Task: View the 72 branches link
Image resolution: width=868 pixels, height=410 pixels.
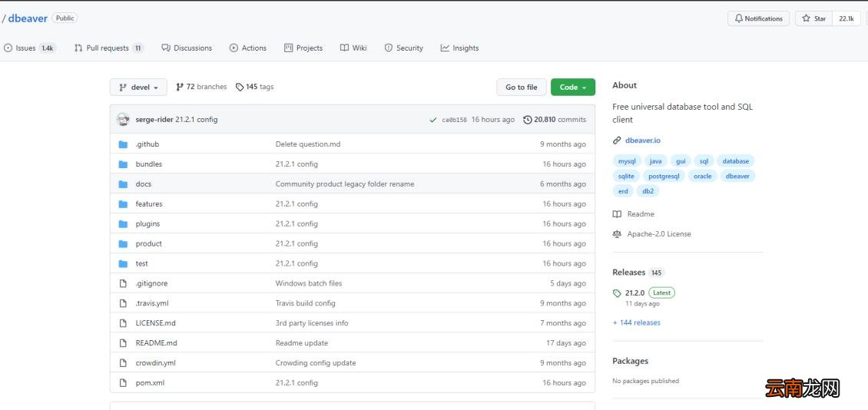Action: pos(201,87)
